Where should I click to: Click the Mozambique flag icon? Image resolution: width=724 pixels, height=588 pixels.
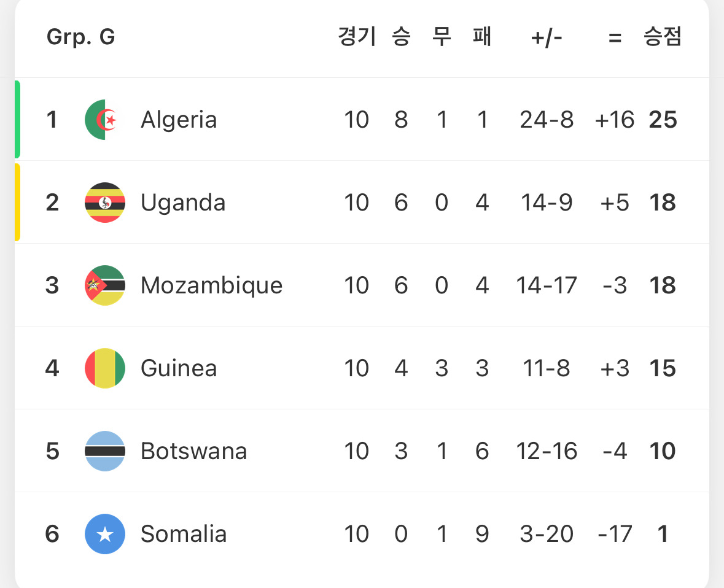pos(104,285)
